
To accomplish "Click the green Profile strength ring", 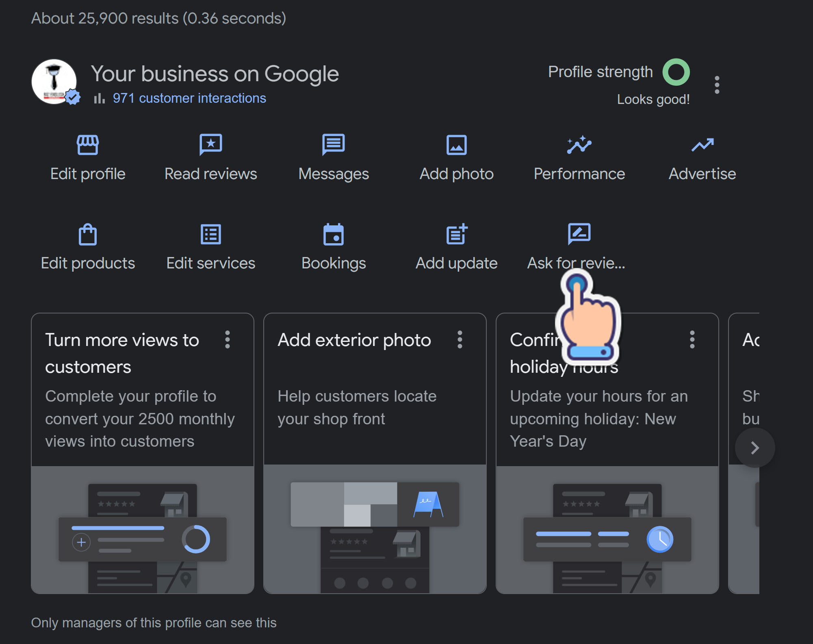I will pos(676,72).
